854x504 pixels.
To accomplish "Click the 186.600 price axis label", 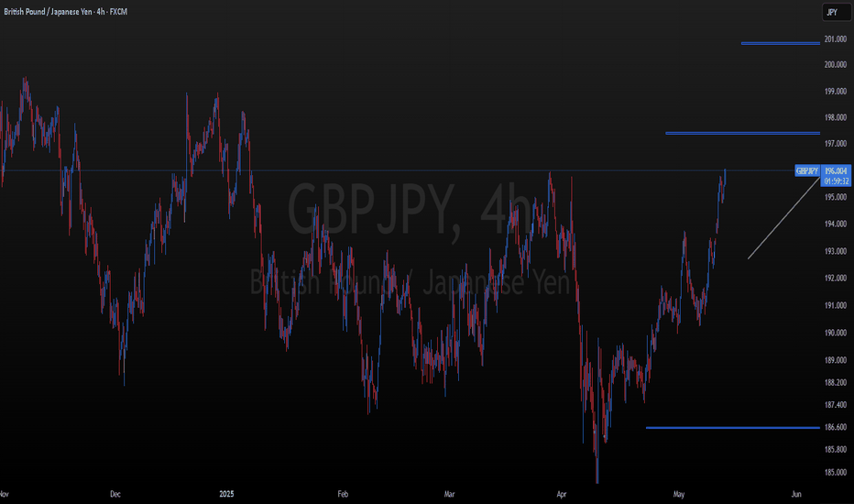I will [836, 427].
